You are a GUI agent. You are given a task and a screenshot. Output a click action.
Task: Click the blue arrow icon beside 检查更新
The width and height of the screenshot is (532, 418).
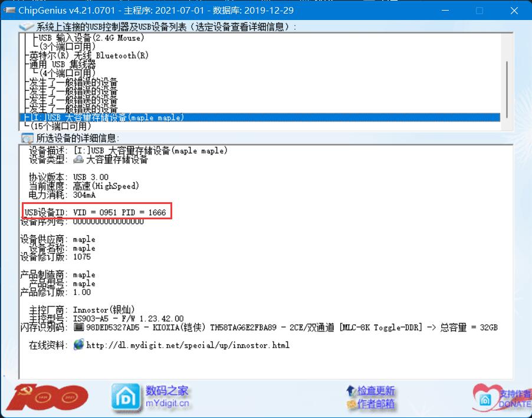pos(352,390)
